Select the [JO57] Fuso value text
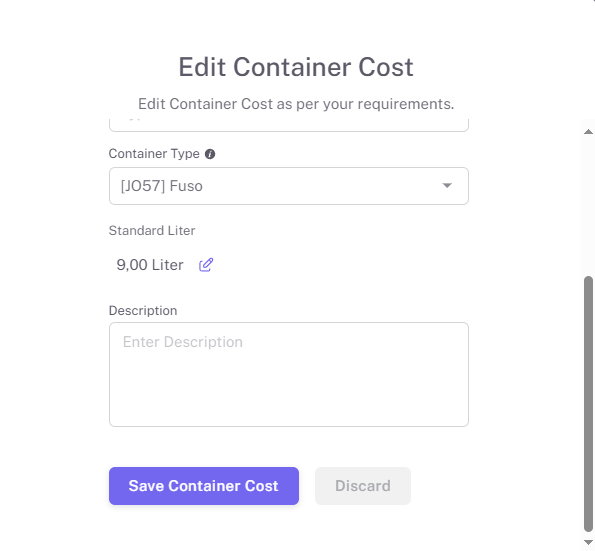 (162, 186)
